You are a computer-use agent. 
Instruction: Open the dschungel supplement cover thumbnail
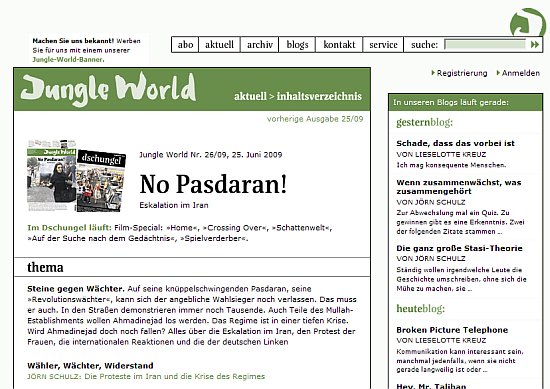(101, 181)
